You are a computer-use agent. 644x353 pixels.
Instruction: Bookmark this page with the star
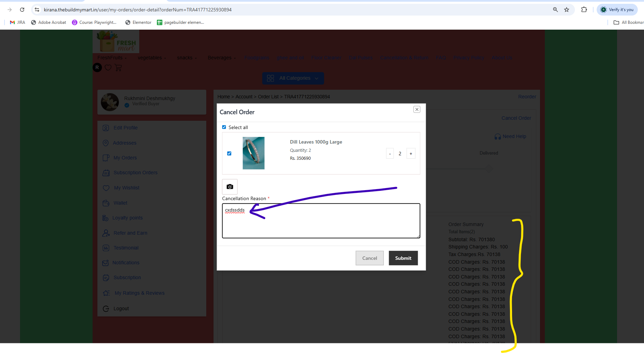pyautogui.click(x=567, y=10)
